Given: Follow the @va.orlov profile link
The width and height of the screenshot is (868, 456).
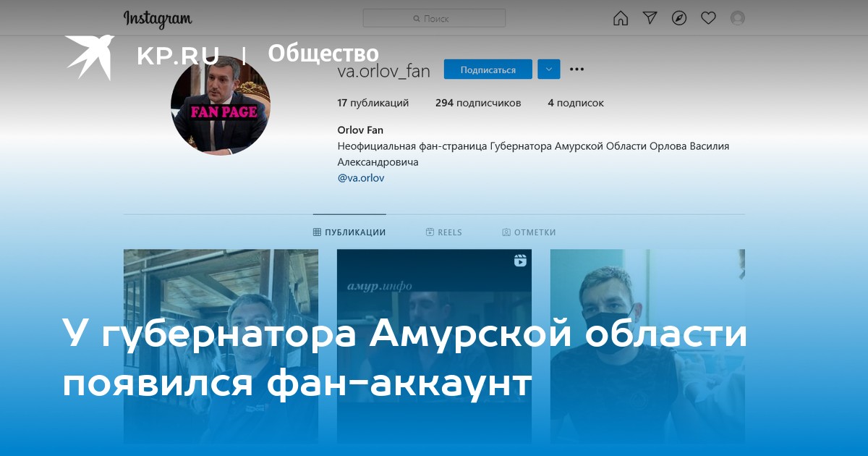Looking at the screenshot, I should (361, 177).
